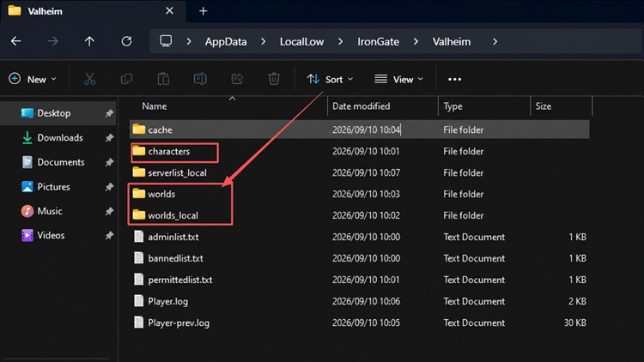Click the cache folder icon
This screenshot has width=644, height=362.
pos(139,130)
